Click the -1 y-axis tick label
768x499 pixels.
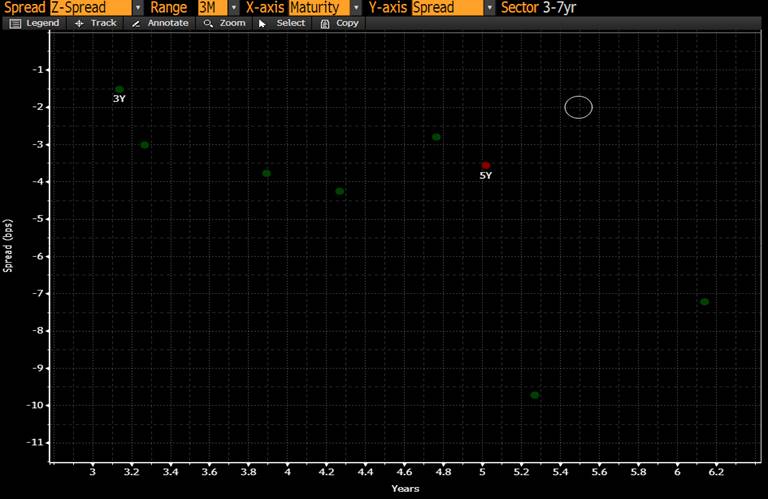pyautogui.click(x=38, y=70)
